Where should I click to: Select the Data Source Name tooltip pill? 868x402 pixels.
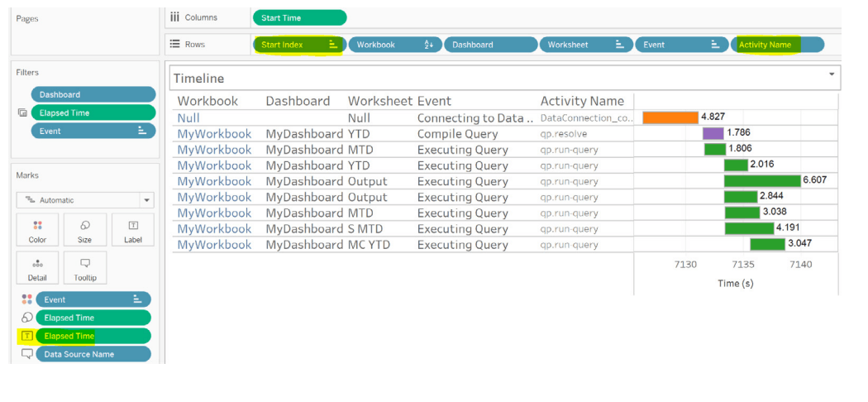93,354
